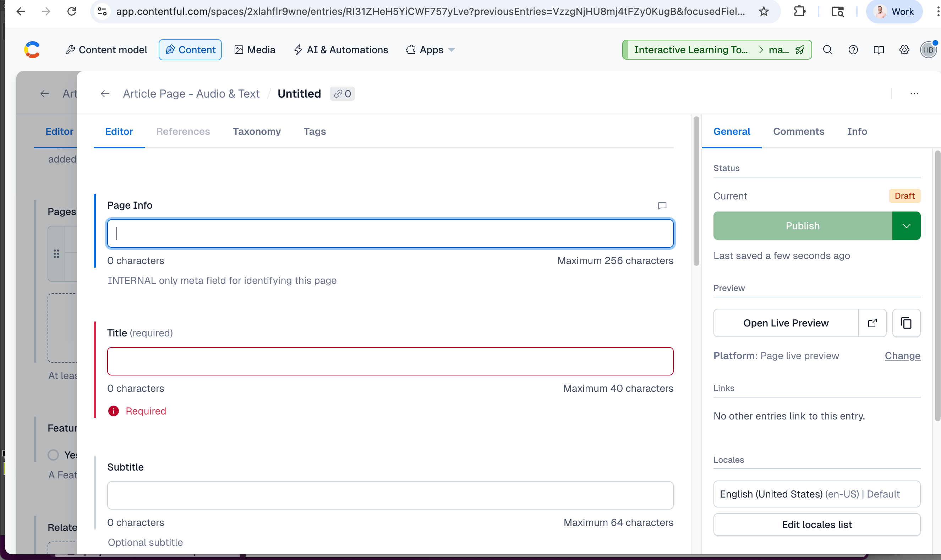Click into the Title input field
Image resolution: width=941 pixels, height=560 pixels.
(x=390, y=361)
